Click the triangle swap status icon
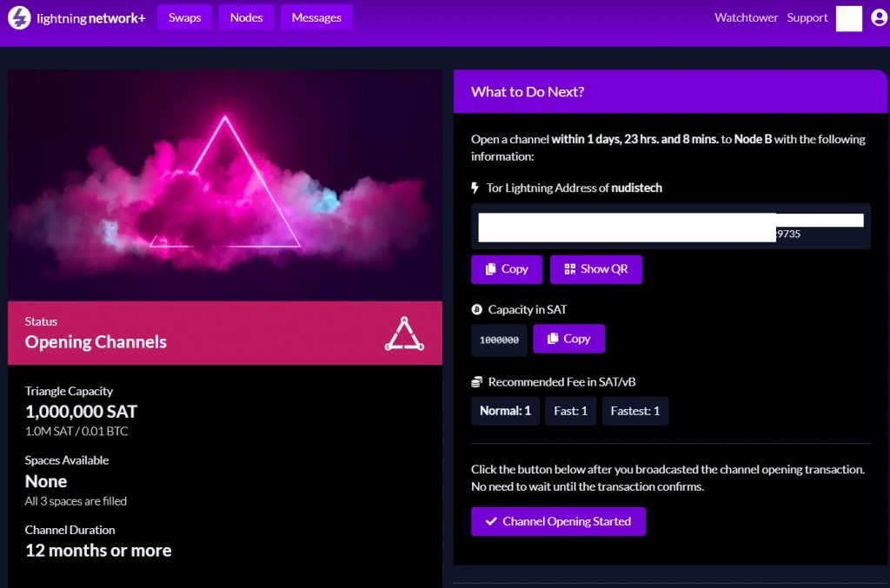 click(403, 334)
